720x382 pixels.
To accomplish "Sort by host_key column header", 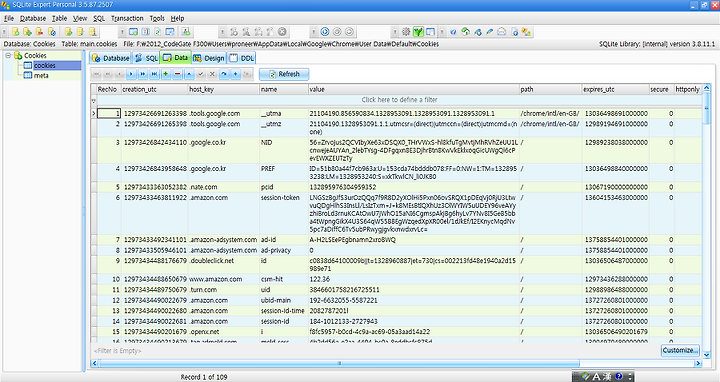I will tap(223, 89).
